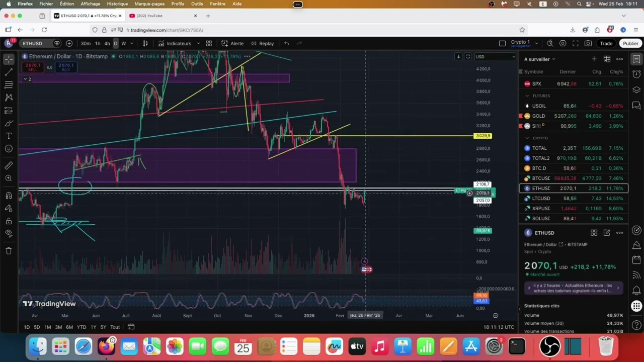Open a new Firefox tab
644x362 pixels.
(x=208, y=16)
